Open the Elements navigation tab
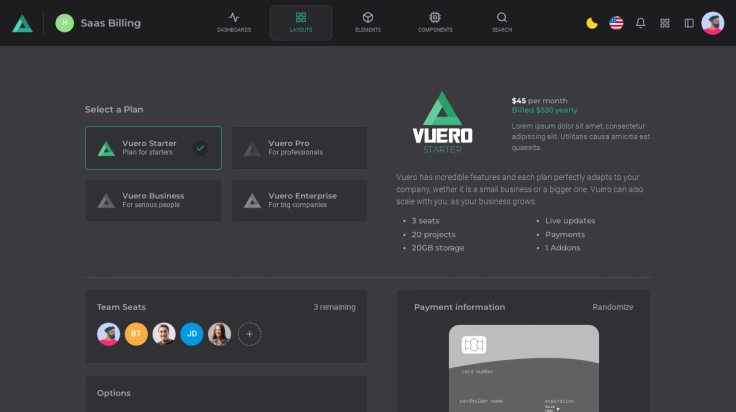This screenshot has width=736, height=412. pos(368,22)
